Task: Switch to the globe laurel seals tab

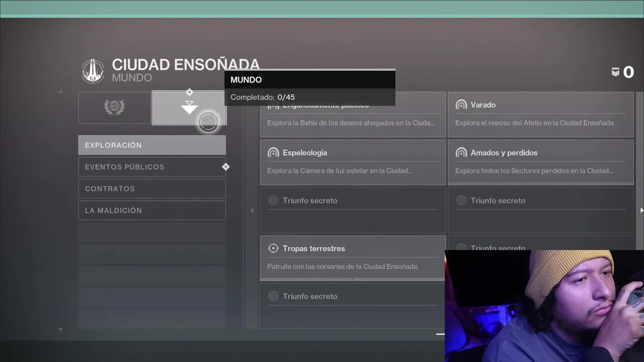Action: tap(115, 108)
